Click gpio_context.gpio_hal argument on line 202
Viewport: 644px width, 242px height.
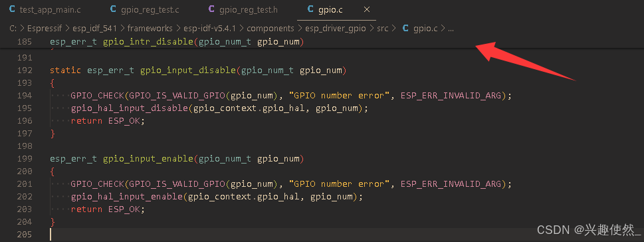click(244, 196)
